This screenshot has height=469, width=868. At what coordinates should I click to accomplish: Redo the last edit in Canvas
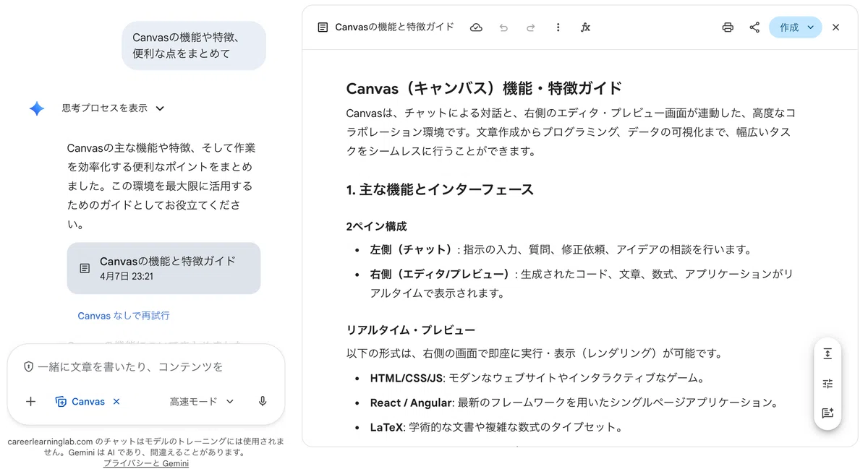tap(530, 27)
